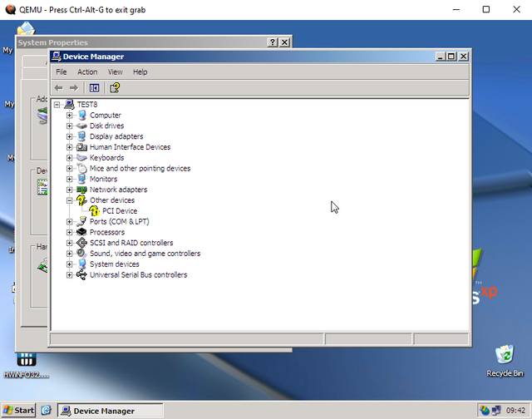The width and height of the screenshot is (532, 419).
Task: Click the Universal Serial Bus controllers icon
Action: pos(81,275)
